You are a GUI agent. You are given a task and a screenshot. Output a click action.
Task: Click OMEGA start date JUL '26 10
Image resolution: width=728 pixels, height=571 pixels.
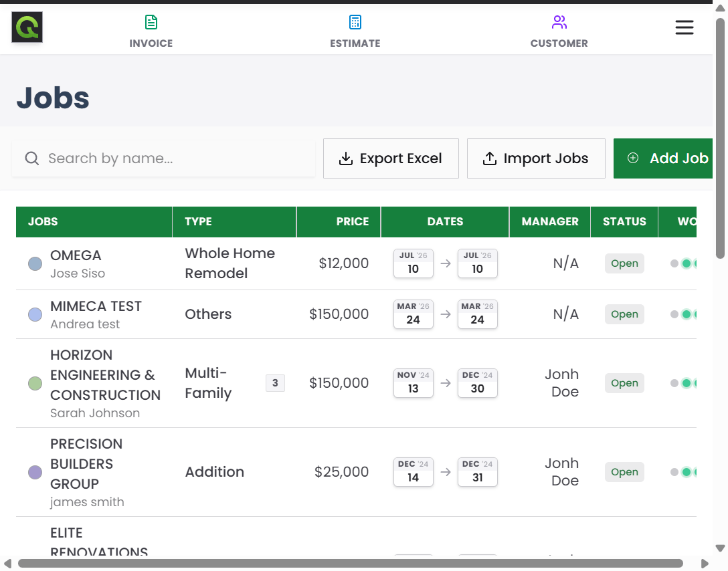[414, 263]
